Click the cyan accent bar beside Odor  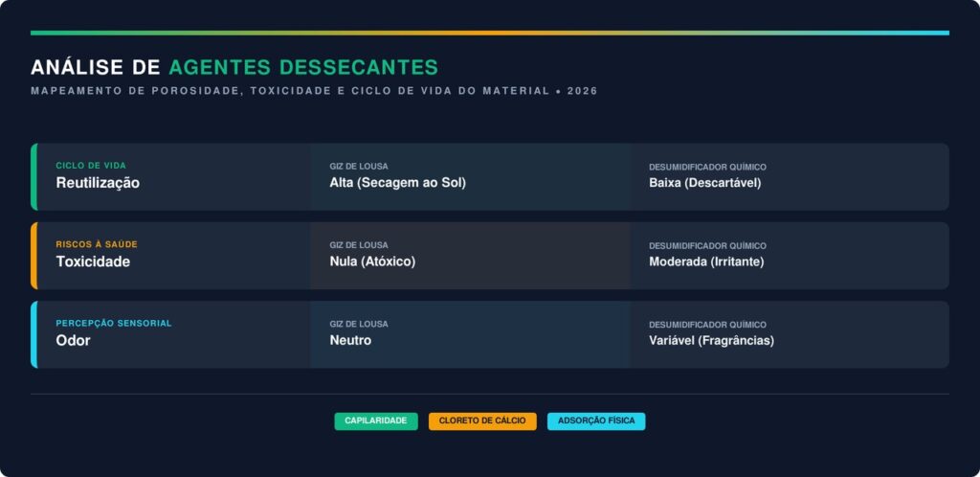coord(33,334)
